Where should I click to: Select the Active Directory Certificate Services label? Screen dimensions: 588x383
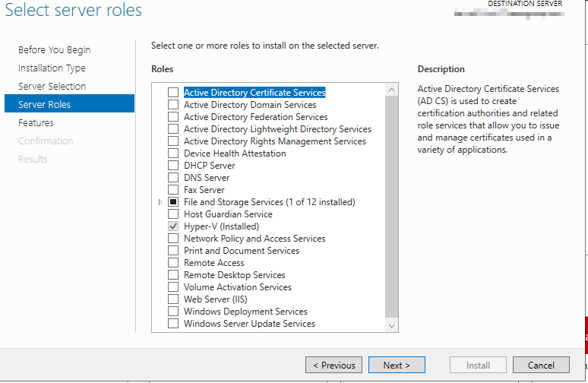coord(254,92)
